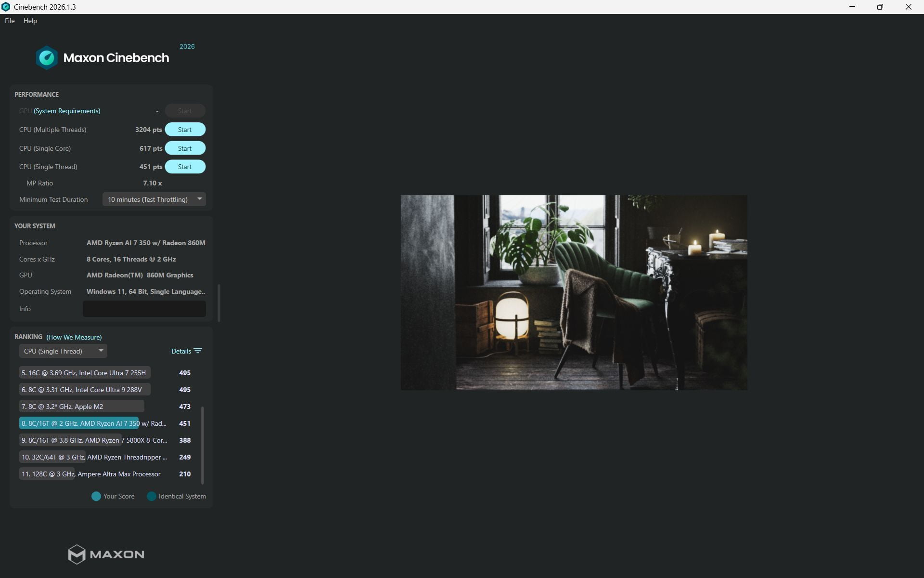
Task: Click the 8 Cores, 16 Threads @ 2 GHz value
Action: click(x=131, y=259)
